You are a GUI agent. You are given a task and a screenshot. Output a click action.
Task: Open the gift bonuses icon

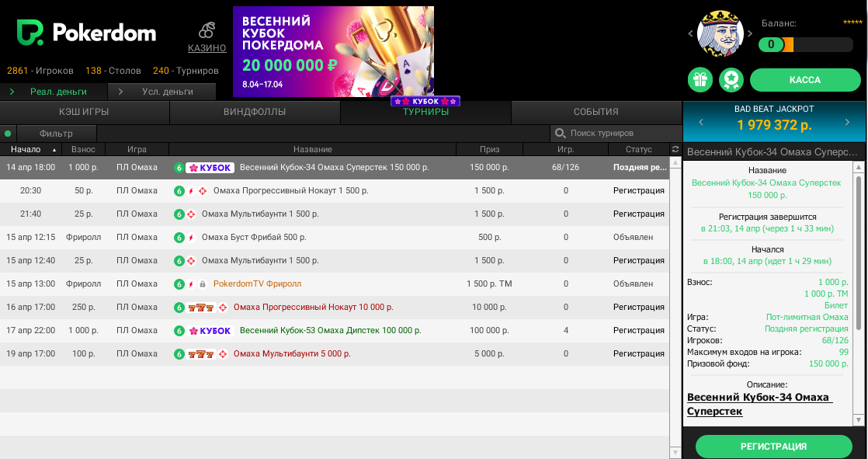click(x=700, y=80)
